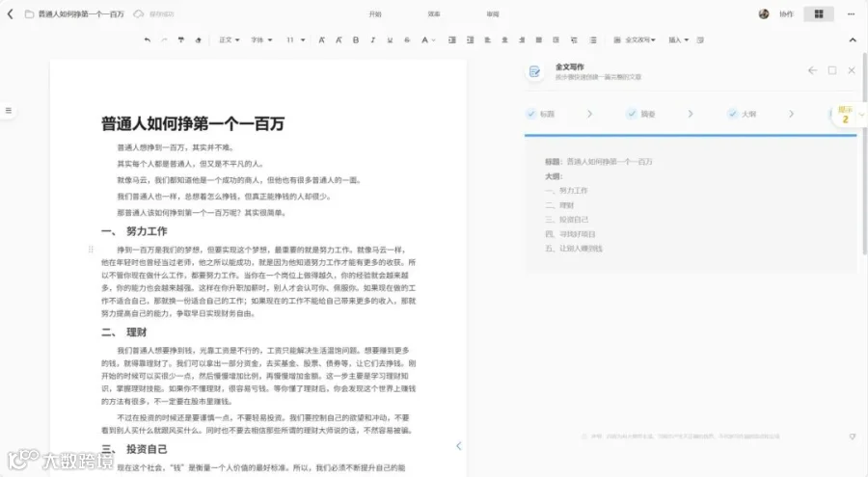Click outline item 一、努力工作 in panel
The image size is (868, 477).
566,191
